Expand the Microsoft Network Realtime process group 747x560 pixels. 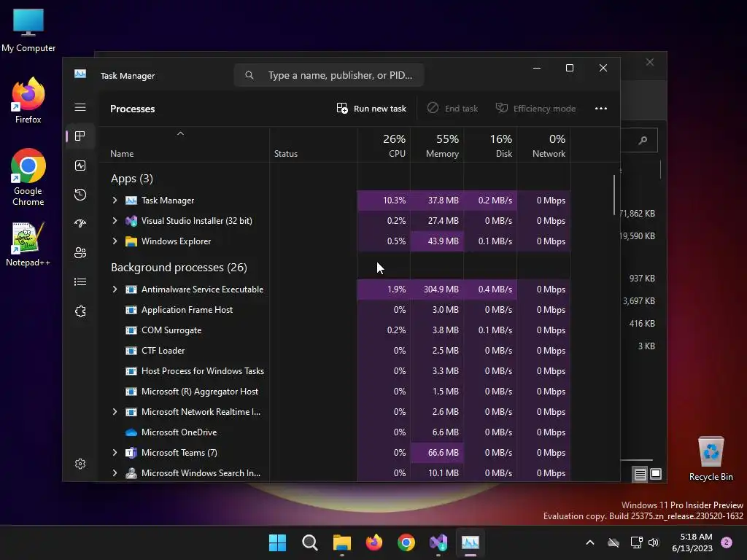[115, 412]
